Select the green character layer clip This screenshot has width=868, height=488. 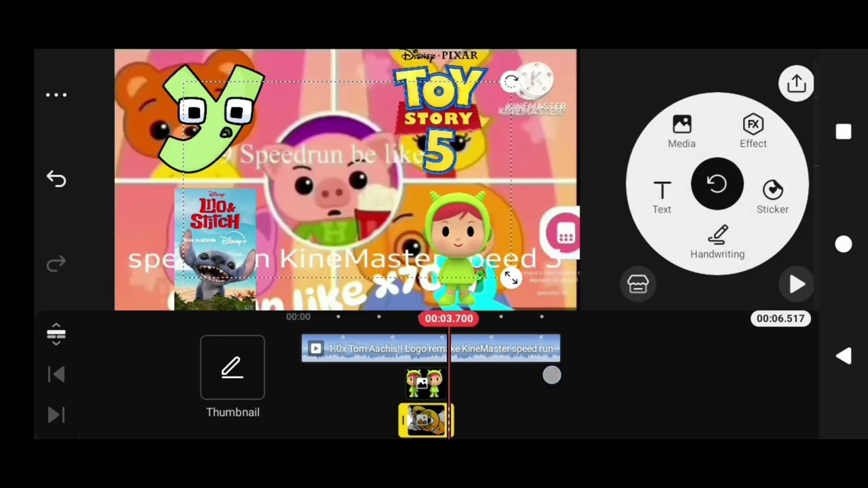click(x=424, y=383)
